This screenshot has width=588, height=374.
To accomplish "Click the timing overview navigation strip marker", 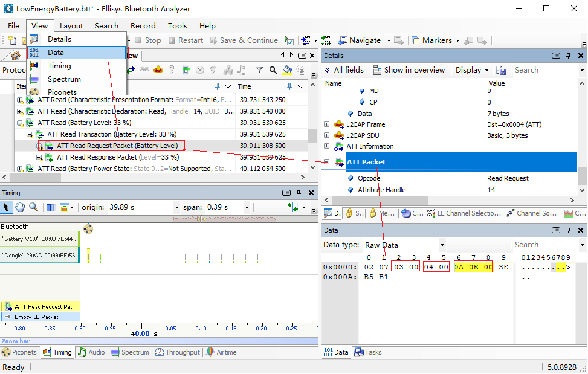I will click(x=201, y=219).
